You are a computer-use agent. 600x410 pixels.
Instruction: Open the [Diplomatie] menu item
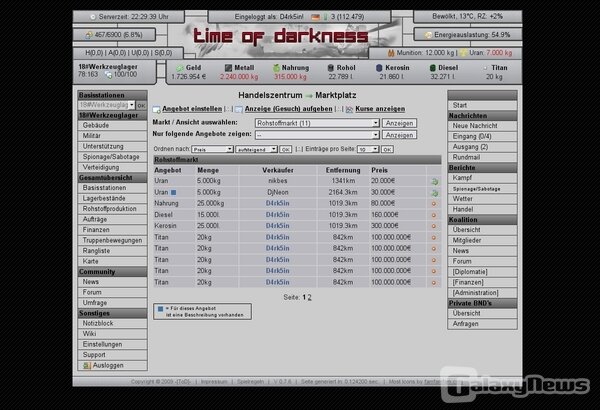[x=482, y=272]
